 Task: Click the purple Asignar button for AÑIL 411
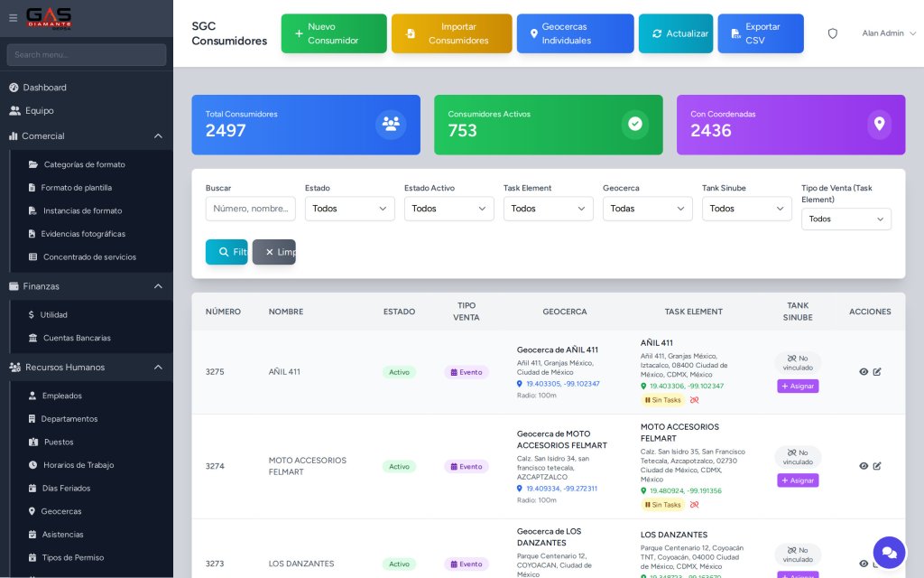pos(798,387)
